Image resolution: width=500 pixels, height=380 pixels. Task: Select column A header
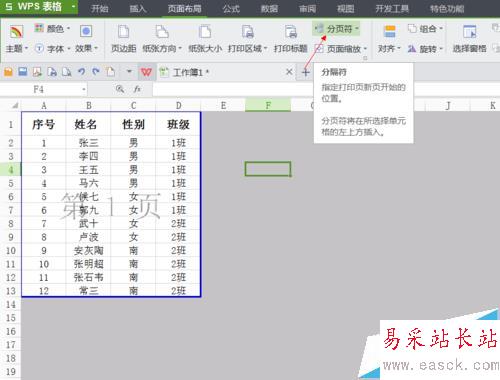point(44,106)
